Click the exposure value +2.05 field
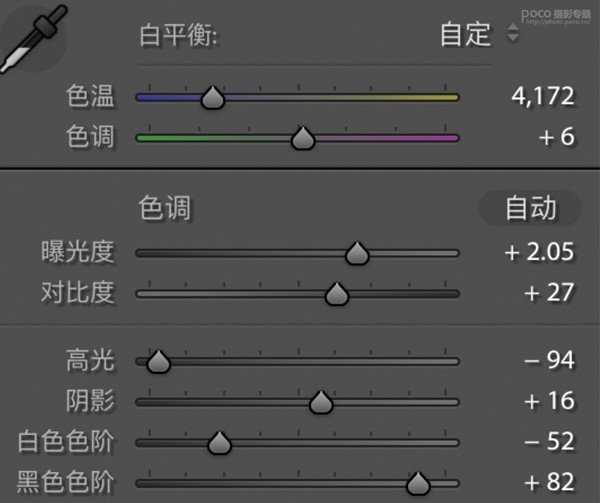Screen dimensions: 600x503 pos(540,252)
